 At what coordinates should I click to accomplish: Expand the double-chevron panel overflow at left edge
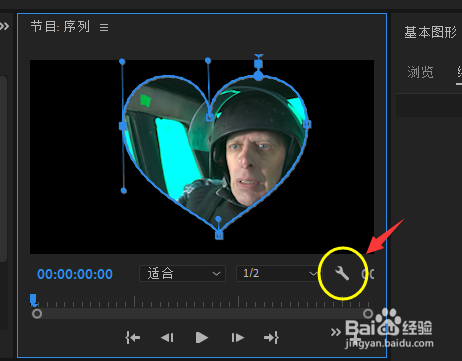(x=4, y=26)
